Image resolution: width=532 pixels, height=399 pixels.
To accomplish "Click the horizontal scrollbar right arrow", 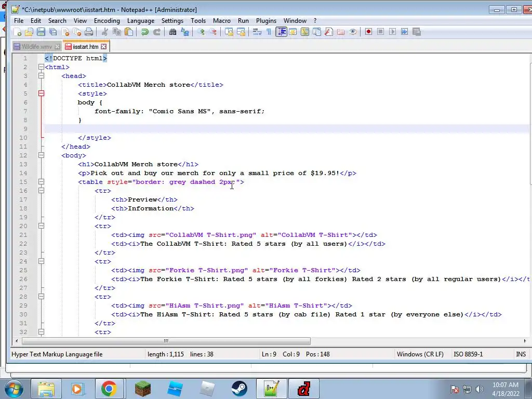I will (x=525, y=341).
